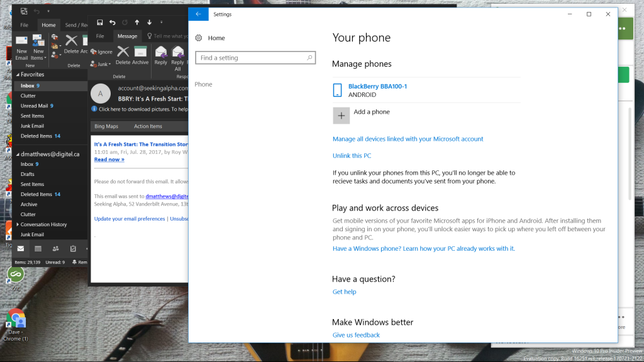This screenshot has width=644, height=362.
Task: Click the Settings back arrow button
Action: 198,14
